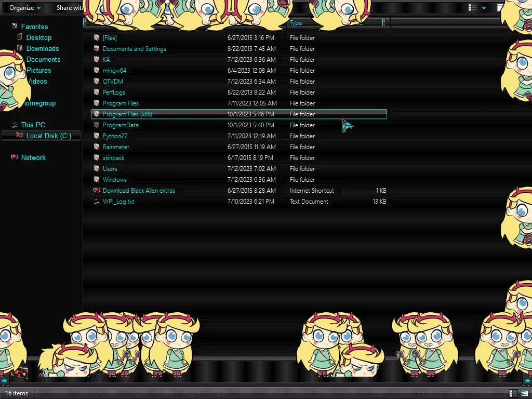
Task: Click the 'Text Document' type cell
Action: coord(309,202)
